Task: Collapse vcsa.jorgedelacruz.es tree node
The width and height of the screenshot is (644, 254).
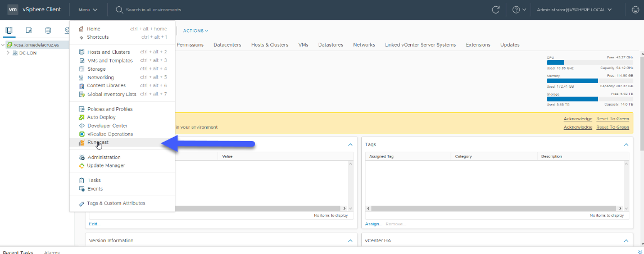Action: (x=3, y=45)
